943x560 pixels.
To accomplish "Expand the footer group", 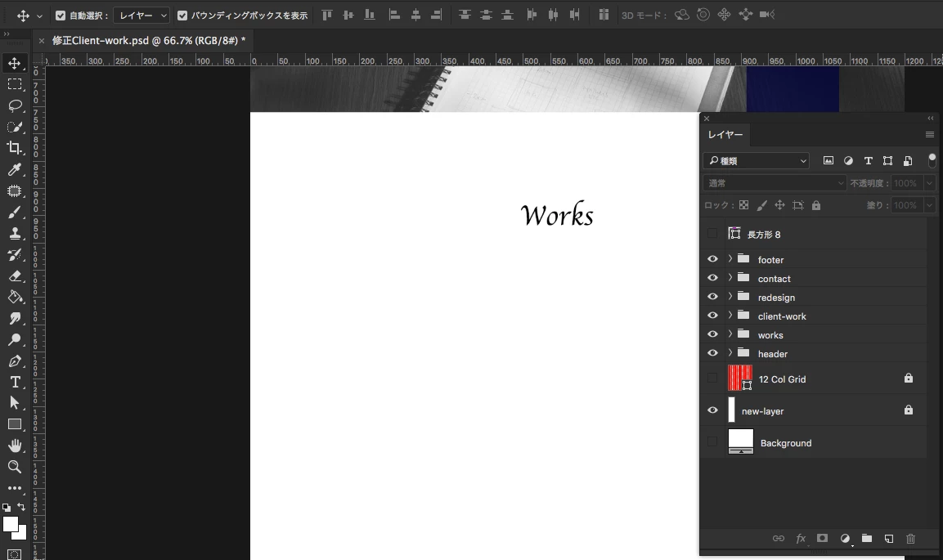I will pos(730,259).
